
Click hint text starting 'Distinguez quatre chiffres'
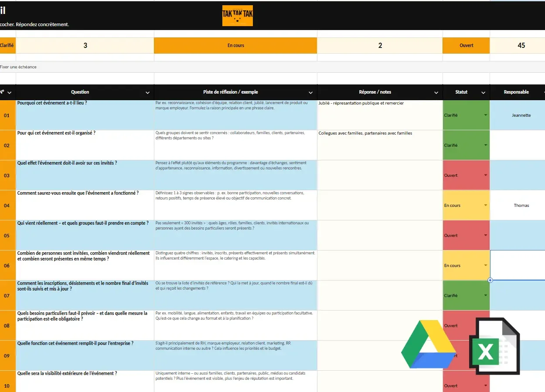[x=235, y=255]
